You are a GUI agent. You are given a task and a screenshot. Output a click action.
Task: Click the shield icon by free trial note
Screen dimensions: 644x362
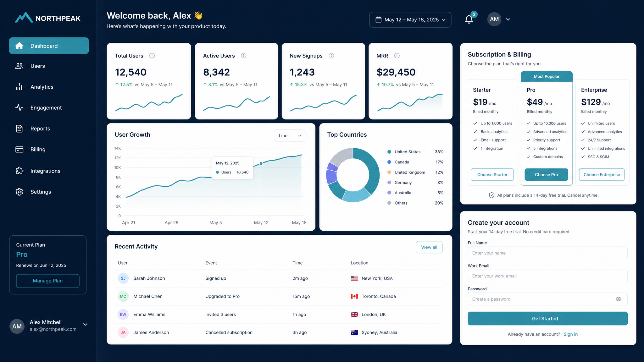coord(491,195)
